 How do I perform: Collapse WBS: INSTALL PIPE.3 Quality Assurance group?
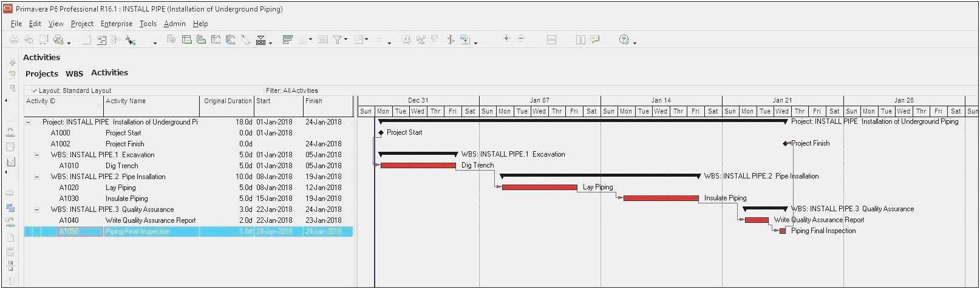[x=36, y=209]
